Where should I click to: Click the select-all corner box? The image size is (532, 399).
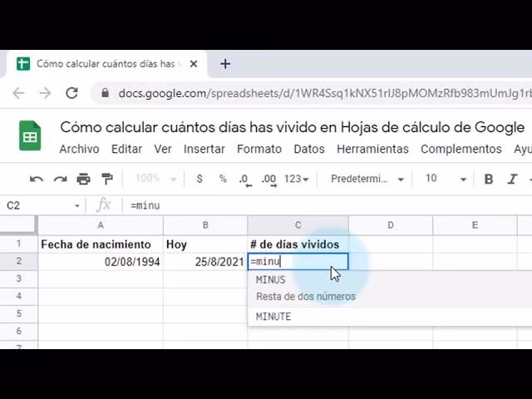pyautogui.click(x=18, y=225)
